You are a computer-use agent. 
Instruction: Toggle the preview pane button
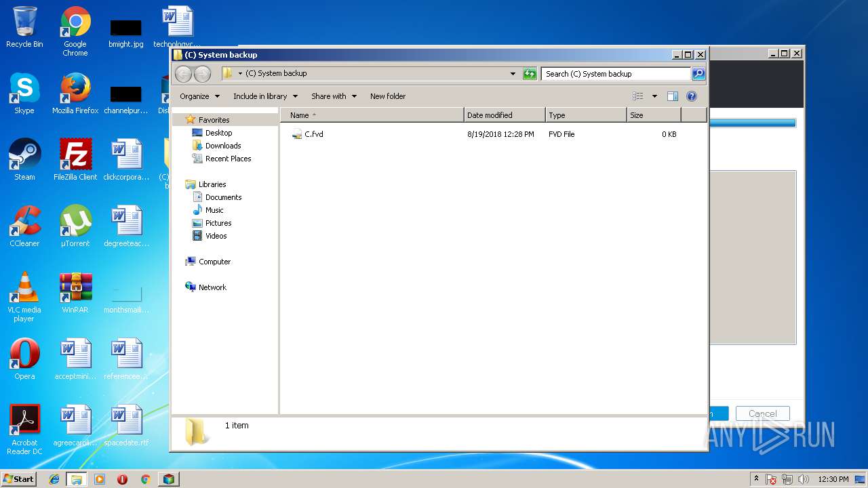click(x=672, y=96)
